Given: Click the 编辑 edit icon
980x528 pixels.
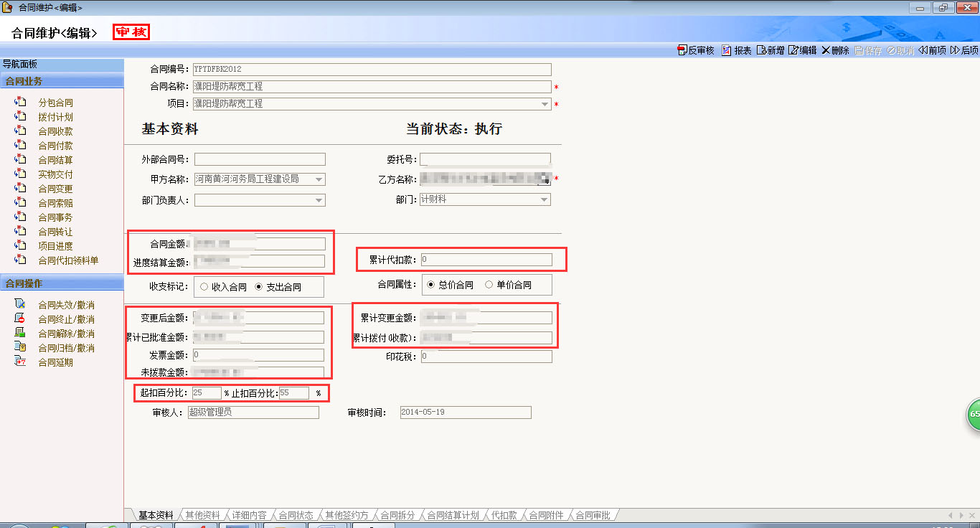Looking at the screenshot, I should click(793, 50).
